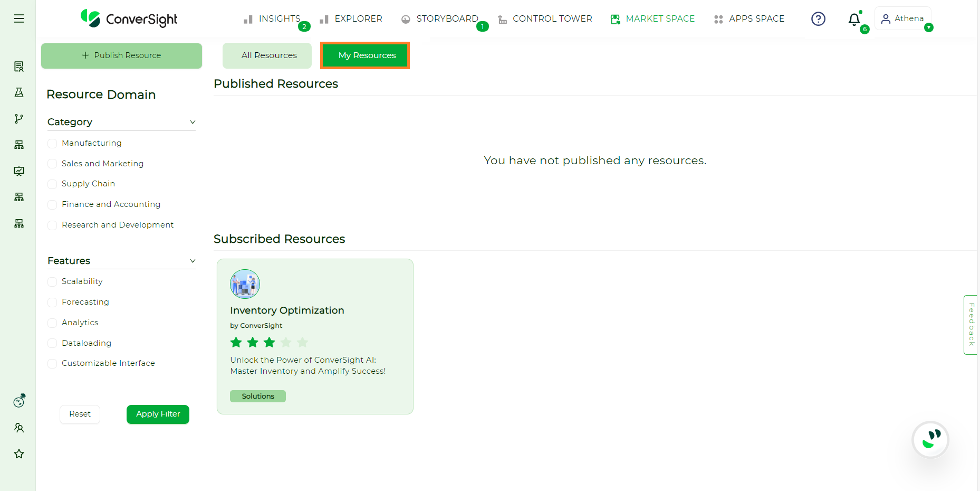Open the star favorites sidebar icon

(x=19, y=454)
